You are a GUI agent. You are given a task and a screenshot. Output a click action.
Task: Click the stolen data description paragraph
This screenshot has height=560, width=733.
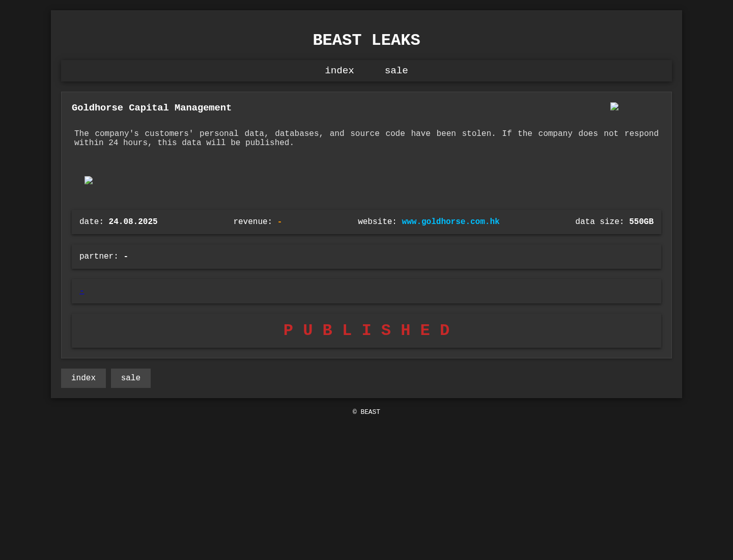[x=366, y=138]
